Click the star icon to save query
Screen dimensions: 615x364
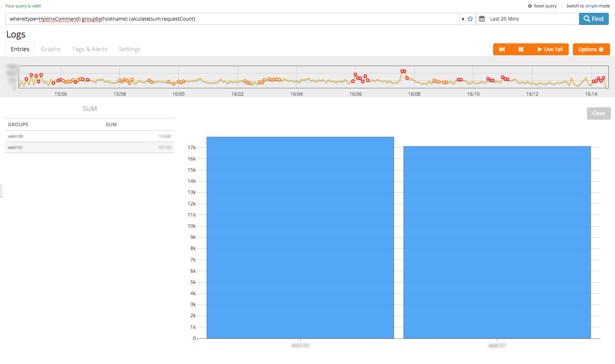(x=470, y=19)
